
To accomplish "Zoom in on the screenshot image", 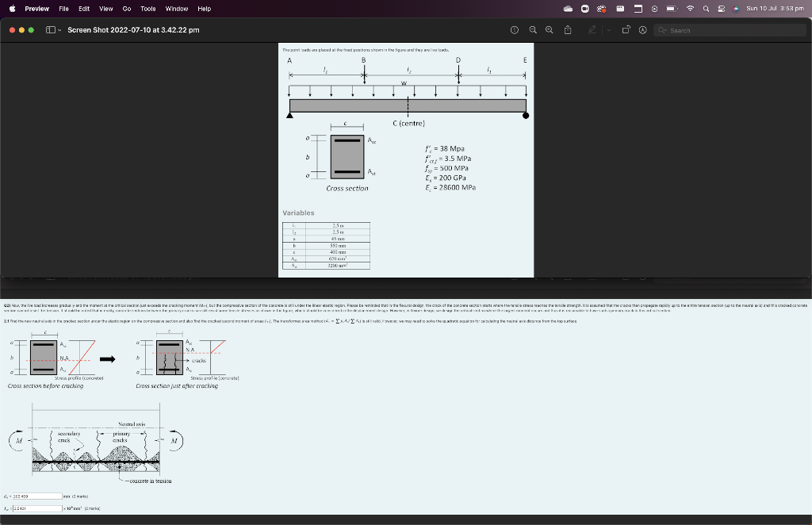I will [x=550, y=30].
